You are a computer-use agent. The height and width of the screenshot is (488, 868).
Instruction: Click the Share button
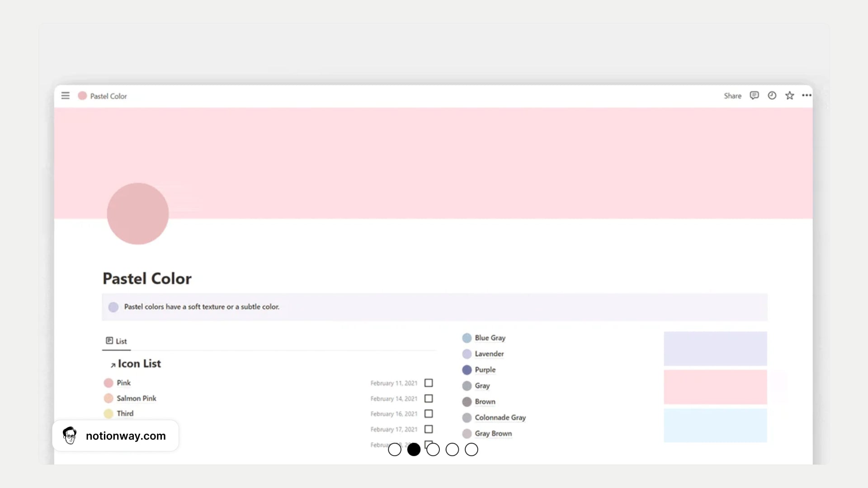coord(732,96)
